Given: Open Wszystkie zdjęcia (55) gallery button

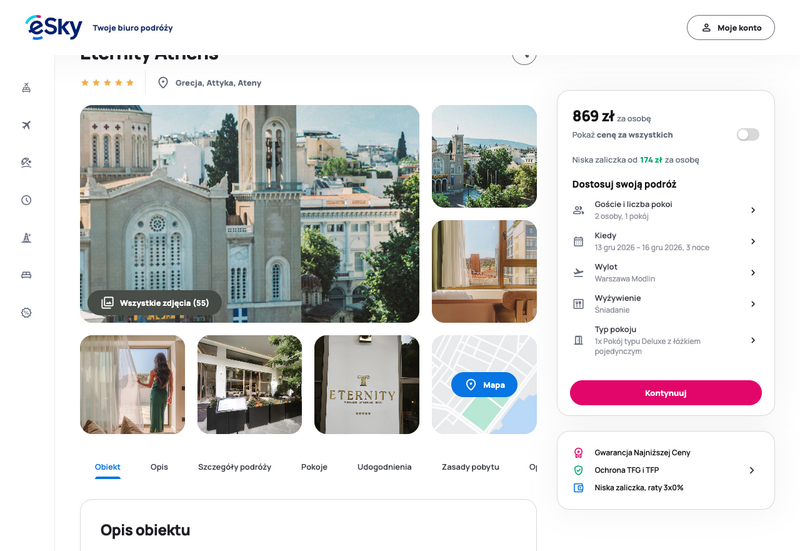Looking at the screenshot, I should click(155, 303).
